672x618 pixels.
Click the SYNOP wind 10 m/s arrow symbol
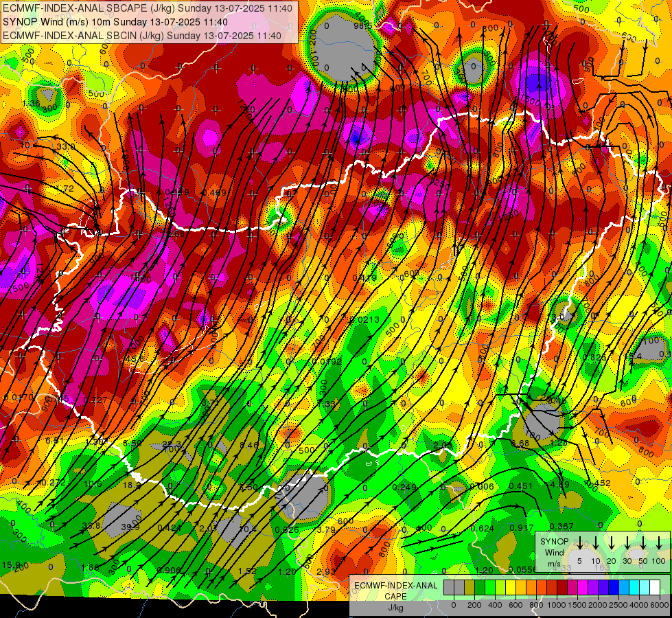click(x=595, y=543)
